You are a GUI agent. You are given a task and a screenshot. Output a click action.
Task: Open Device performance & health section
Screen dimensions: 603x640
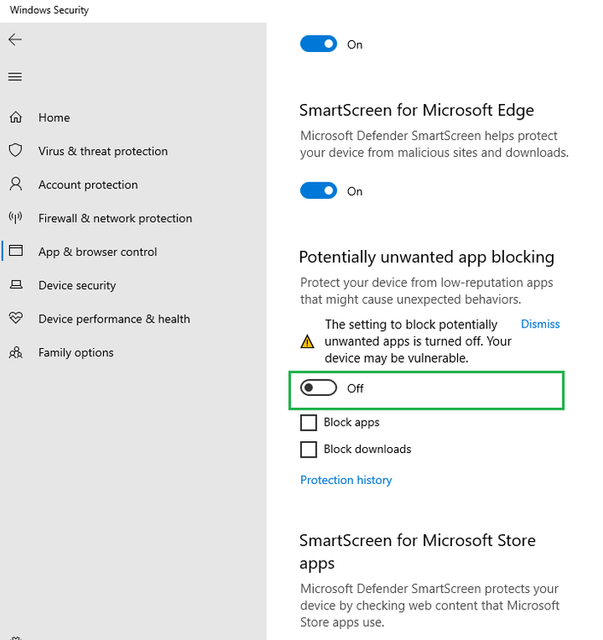pyautogui.click(x=114, y=319)
